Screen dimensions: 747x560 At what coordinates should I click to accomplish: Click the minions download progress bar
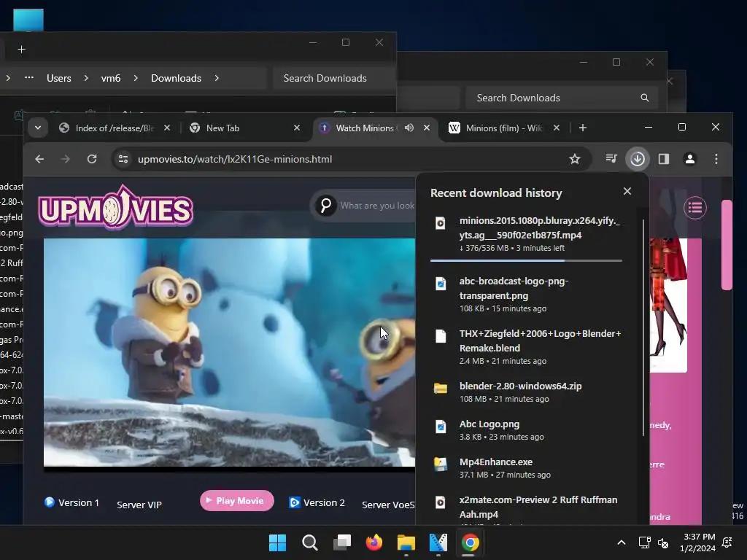coord(526,260)
